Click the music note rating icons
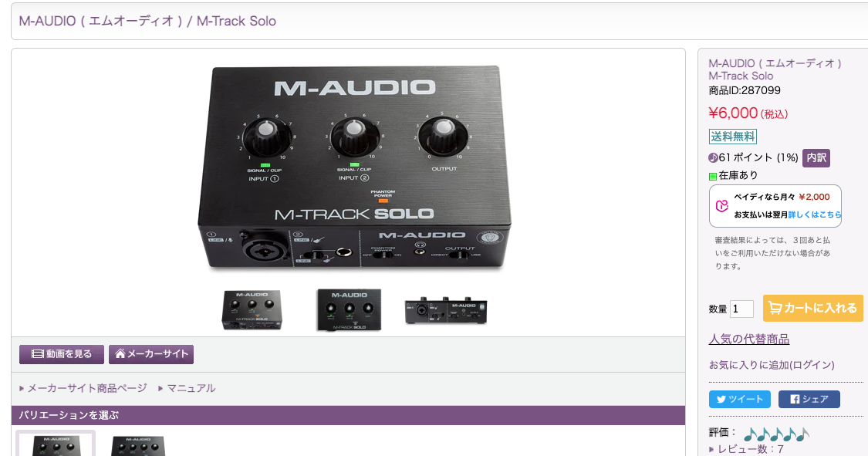The height and width of the screenshot is (456, 868). click(x=776, y=434)
